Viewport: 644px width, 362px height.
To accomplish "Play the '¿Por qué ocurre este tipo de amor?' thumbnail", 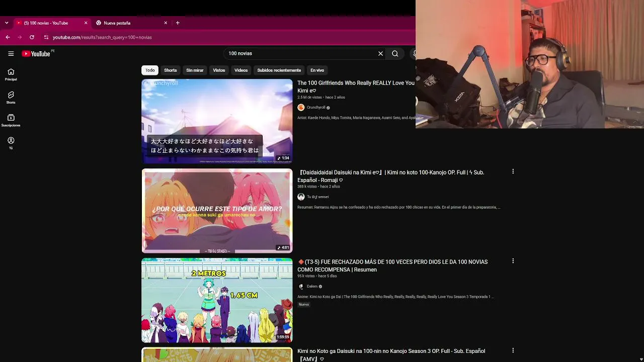I will [217, 211].
